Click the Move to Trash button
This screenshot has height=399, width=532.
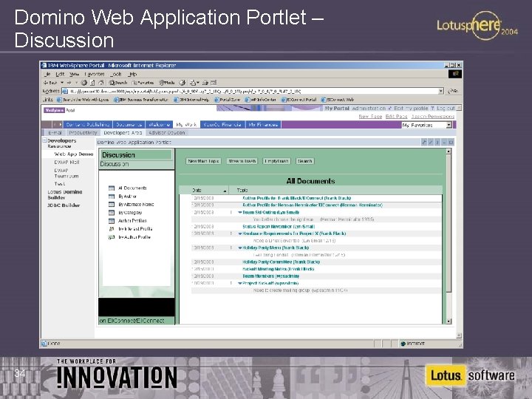coord(242,161)
